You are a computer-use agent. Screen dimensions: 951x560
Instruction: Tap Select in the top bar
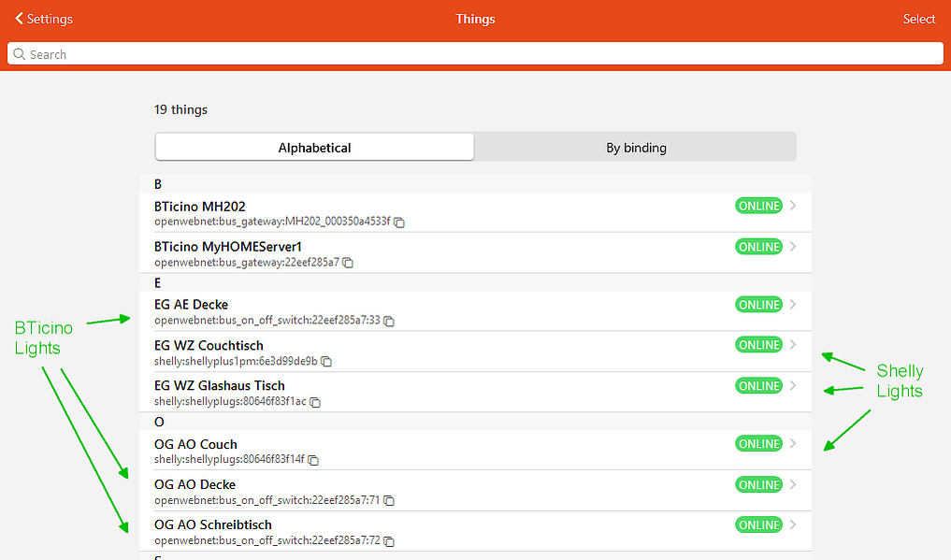pos(919,19)
